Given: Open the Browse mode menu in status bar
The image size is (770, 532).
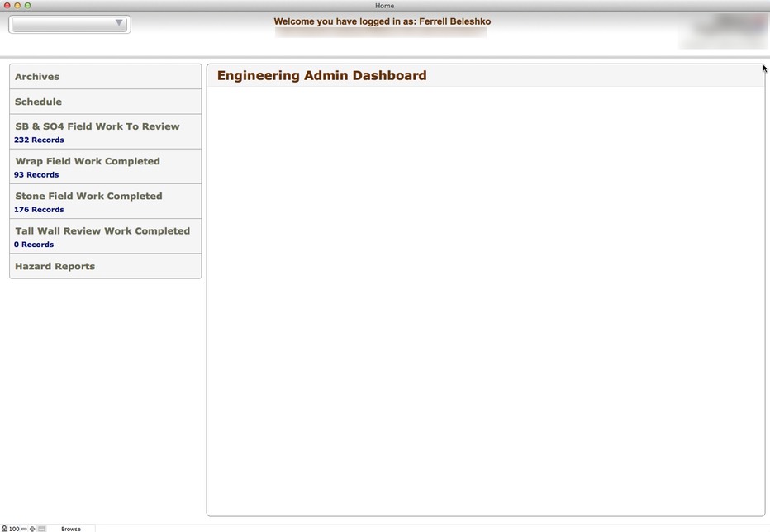Looking at the screenshot, I should click(71, 529).
